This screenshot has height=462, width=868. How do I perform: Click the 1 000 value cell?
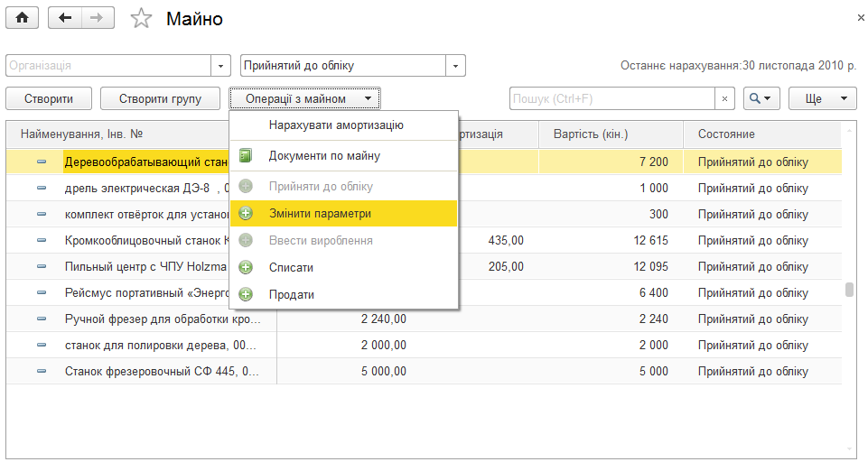pos(654,188)
